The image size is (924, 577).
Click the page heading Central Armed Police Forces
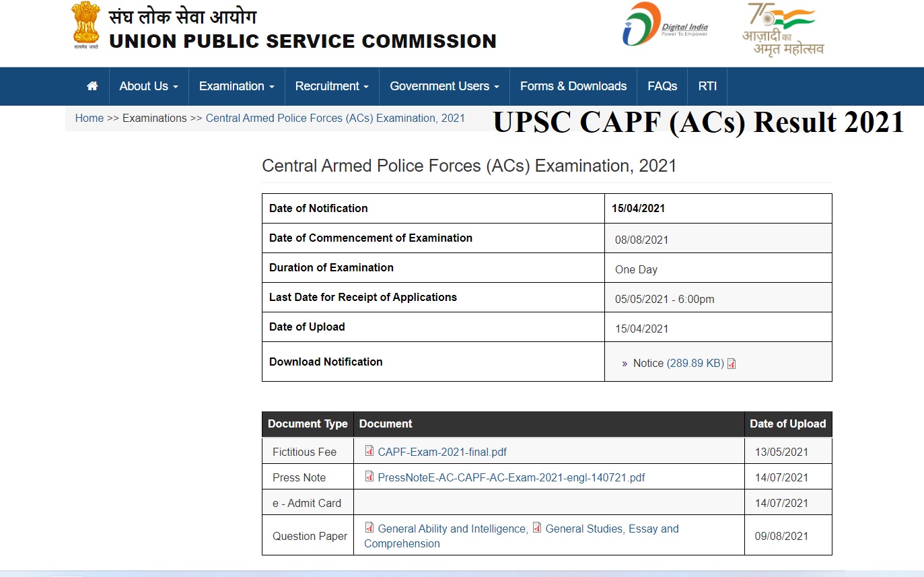click(469, 166)
